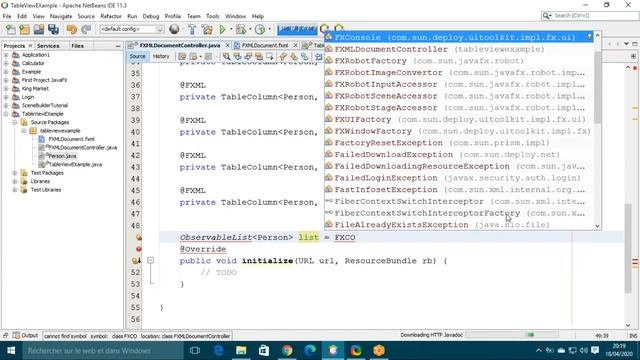This screenshot has width=640, height=360.
Task: Open the Refactor menu
Action: pos(111,16)
